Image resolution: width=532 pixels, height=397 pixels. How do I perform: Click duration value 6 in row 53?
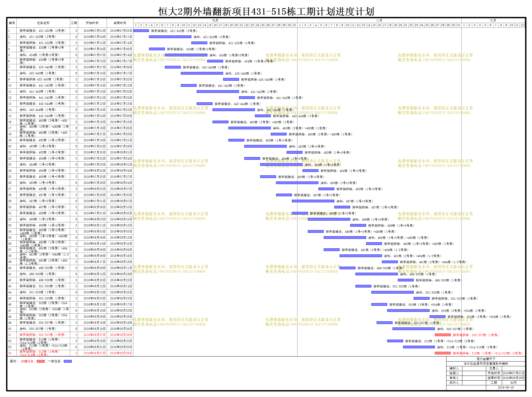click(76, 347)
